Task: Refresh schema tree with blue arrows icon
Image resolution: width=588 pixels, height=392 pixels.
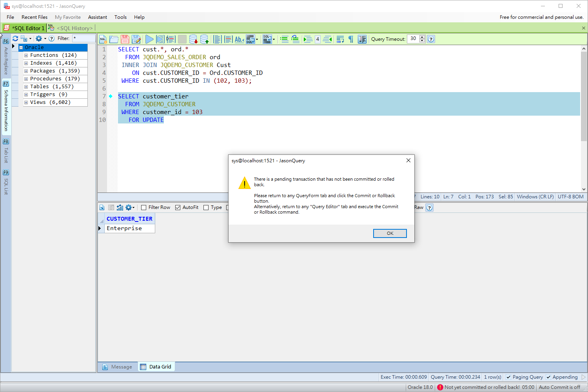Action: (x=15, y=38)
